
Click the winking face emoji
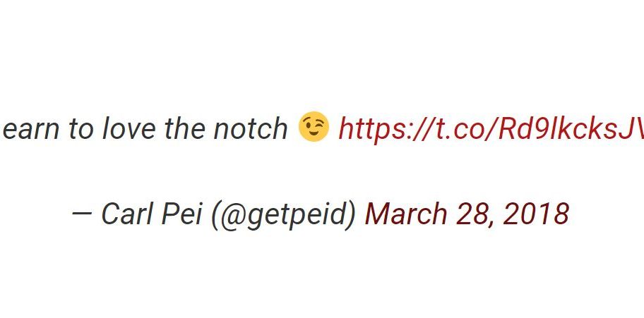314,128
